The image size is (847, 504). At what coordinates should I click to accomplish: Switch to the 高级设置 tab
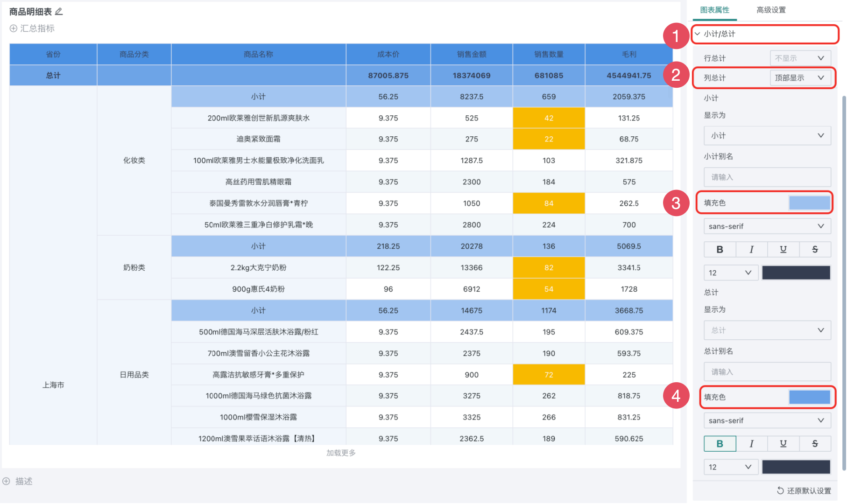coord(771,10)
